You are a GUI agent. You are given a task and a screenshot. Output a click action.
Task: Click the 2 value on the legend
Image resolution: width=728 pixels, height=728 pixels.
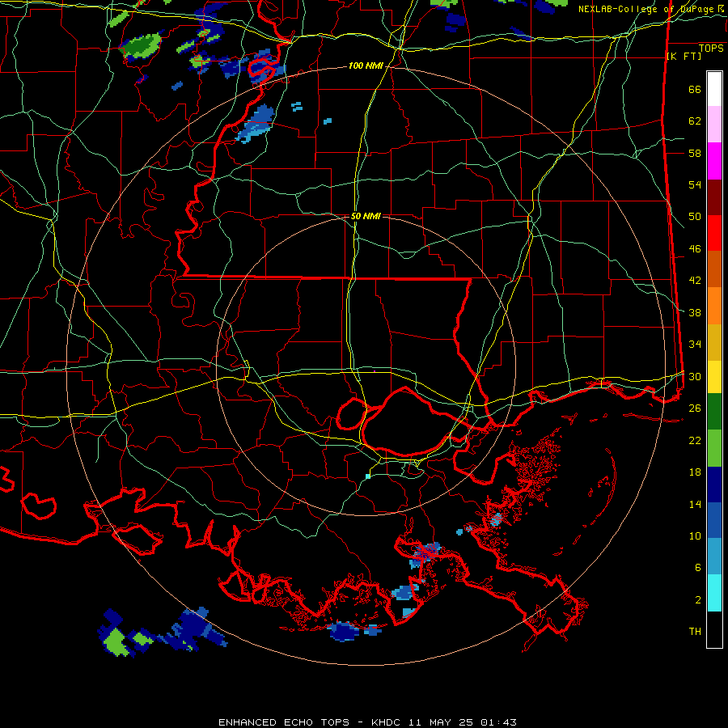(x=698, y=600)
